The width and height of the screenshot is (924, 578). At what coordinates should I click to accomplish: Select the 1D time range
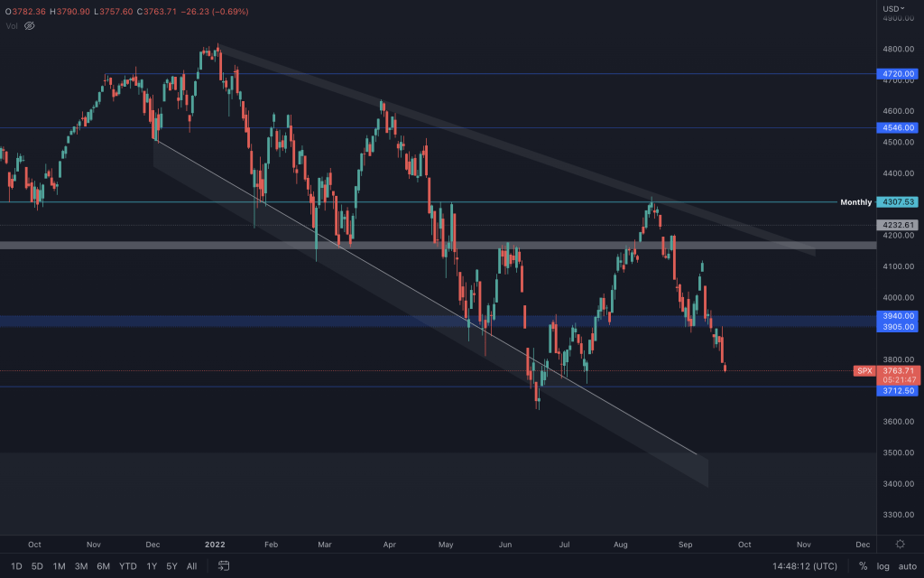click(x=16, y=566)
